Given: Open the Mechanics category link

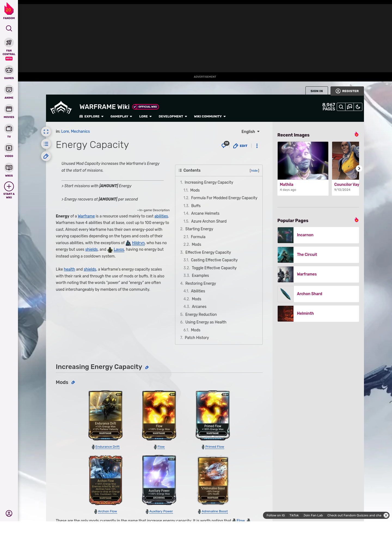Looking at the screenshot, I should pyautogui.click(x=80, y=131).
